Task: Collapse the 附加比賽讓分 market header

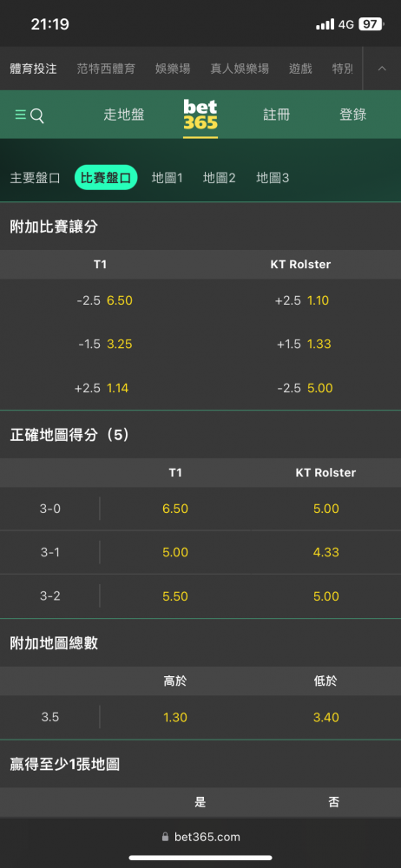Action: click(x=200, y=227)
